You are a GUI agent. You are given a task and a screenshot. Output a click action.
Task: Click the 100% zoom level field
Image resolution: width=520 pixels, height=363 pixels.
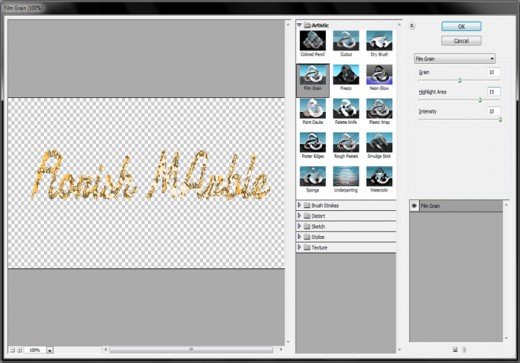[35, 350]
